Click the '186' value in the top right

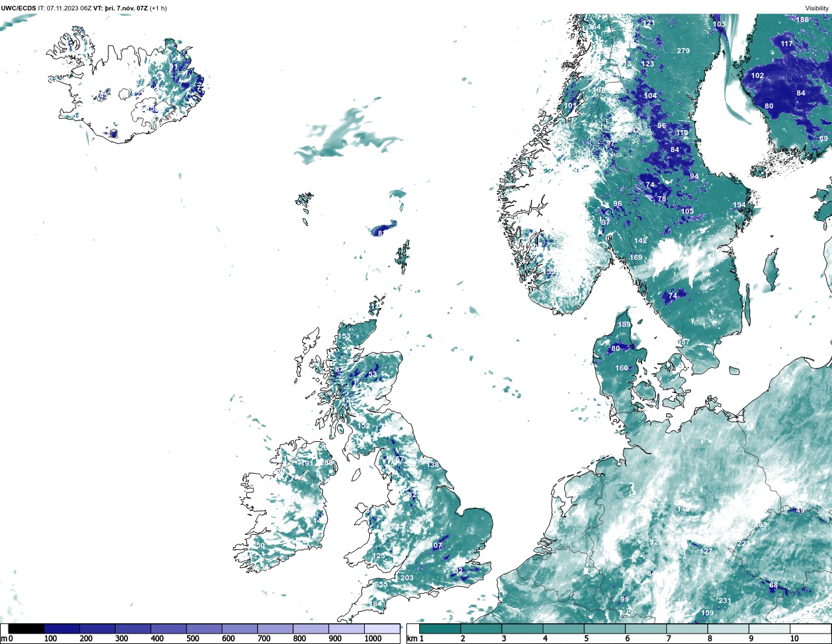point(803,19)
